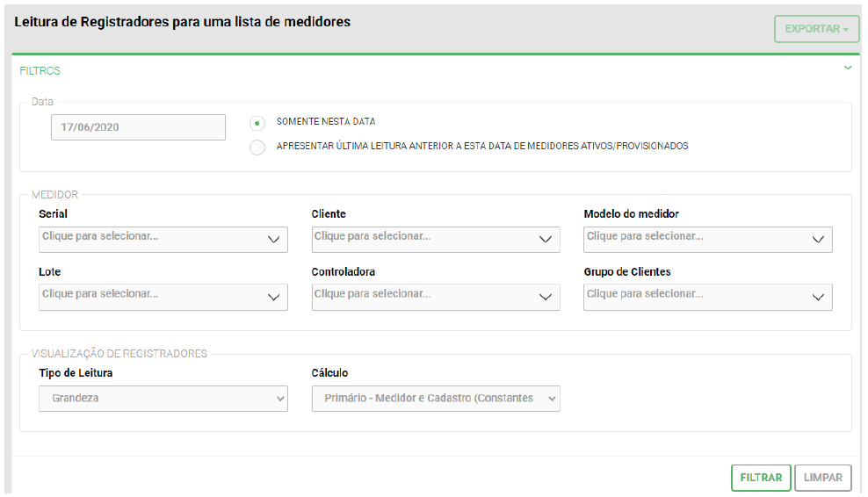Open the Tipo de Leitura Grandeza select

coord(163,399)
